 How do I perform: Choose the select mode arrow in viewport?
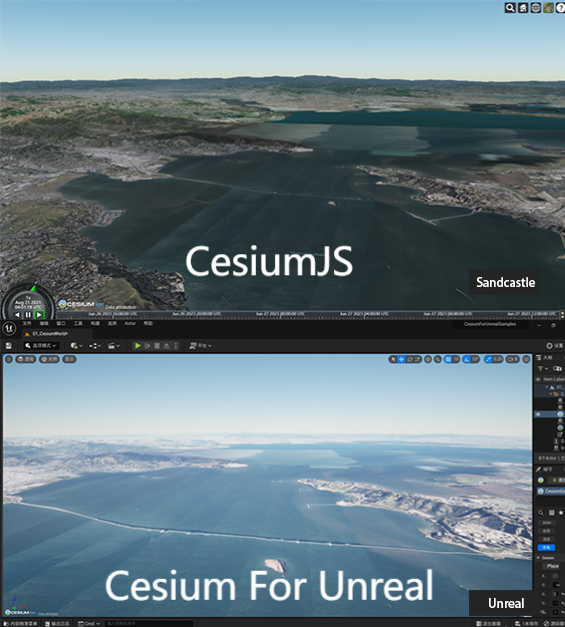point(393,359)
